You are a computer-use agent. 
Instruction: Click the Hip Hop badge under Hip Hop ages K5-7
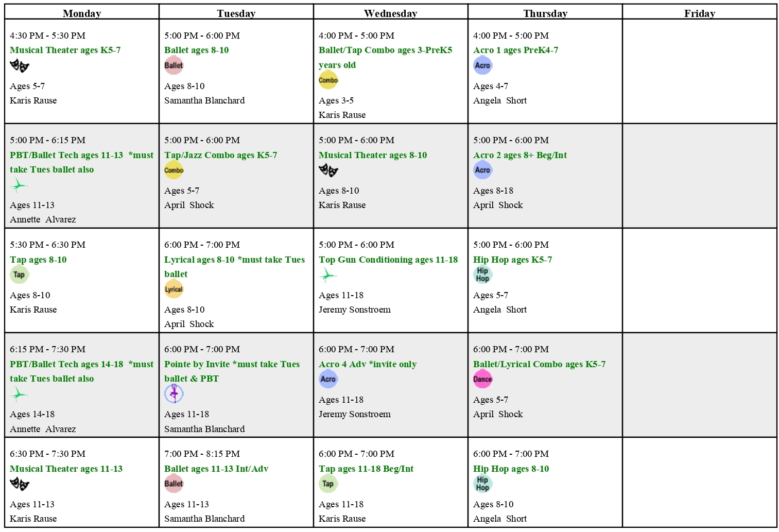point(482,274)
